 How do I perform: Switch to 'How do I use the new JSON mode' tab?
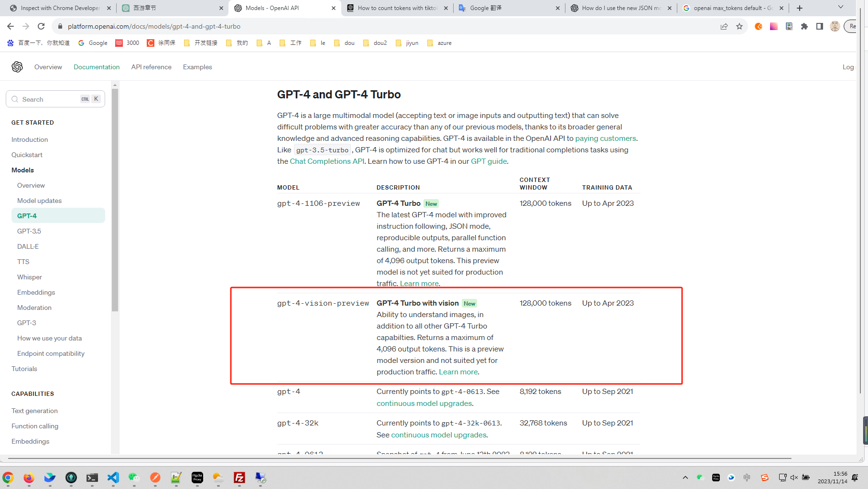point(621,8)
